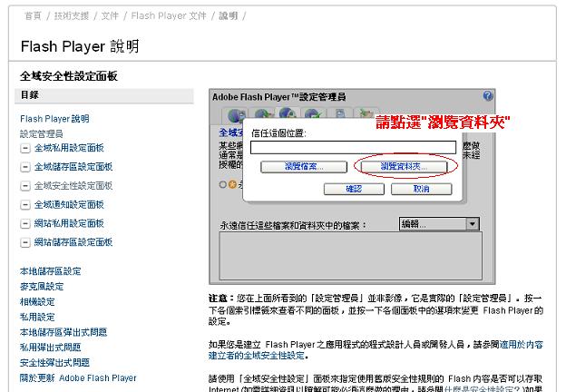566x392 pixels.
Task: Open the 本地儲存區設定 link
Action: coord(51,271)
